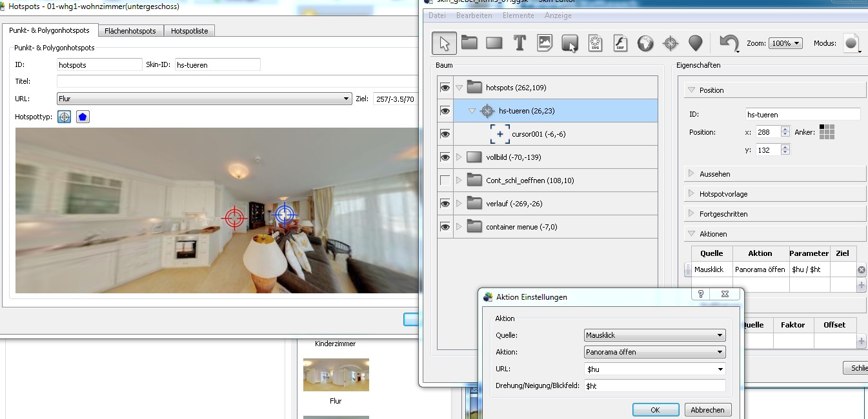Viewport: 868px width, 419px height.
Task: Hide the vollbild element via eye
Action: (x=445, y=157)
